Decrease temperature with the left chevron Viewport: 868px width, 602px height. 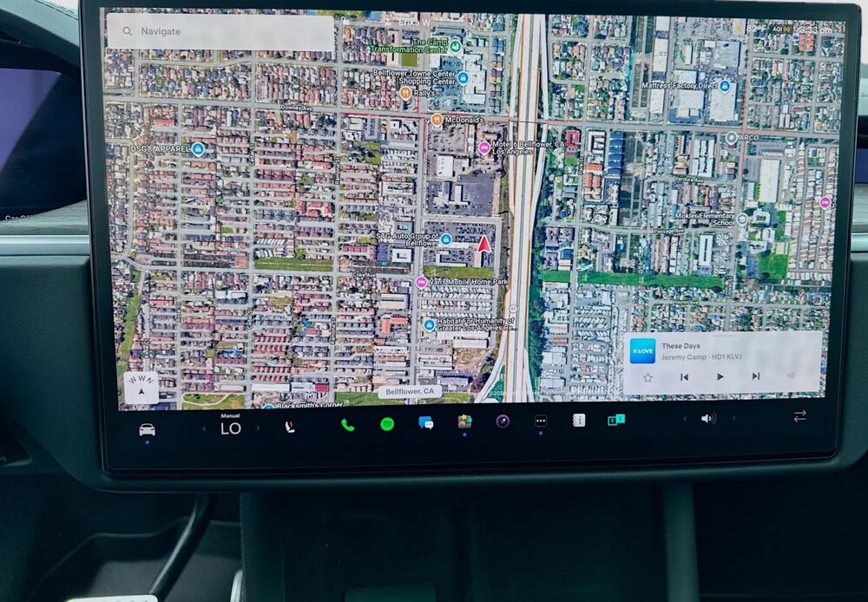[205, 429]
